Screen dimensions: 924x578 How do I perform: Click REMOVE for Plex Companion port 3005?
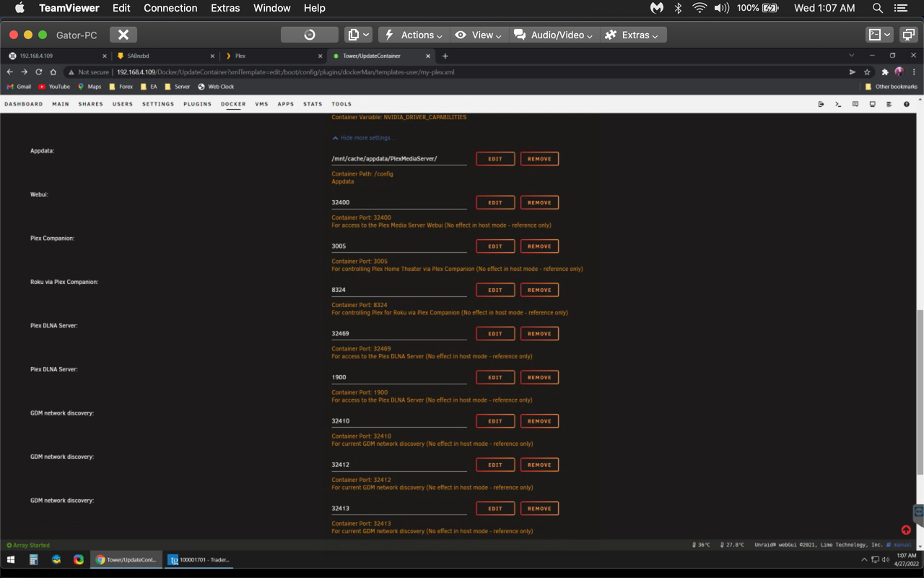539,246
